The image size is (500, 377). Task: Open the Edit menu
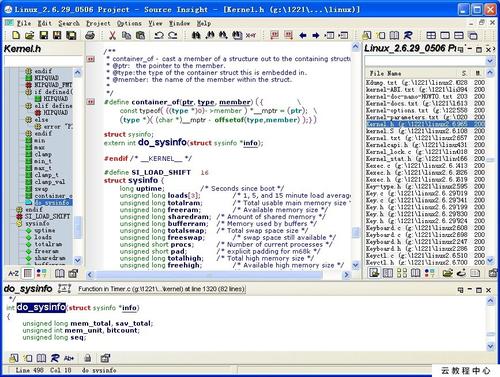coord(45,23)
